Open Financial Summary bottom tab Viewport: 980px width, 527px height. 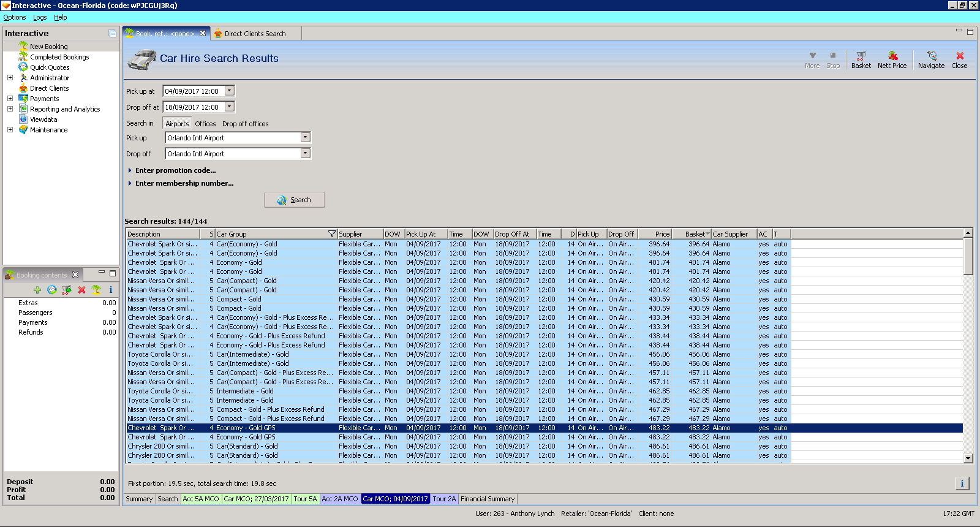488,499
